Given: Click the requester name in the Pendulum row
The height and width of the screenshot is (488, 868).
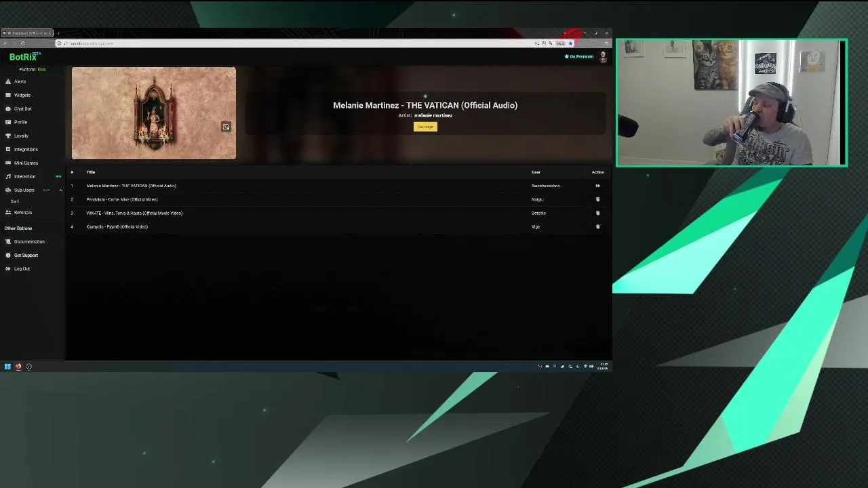Looking at the screenshot, I should coord(537,199).
